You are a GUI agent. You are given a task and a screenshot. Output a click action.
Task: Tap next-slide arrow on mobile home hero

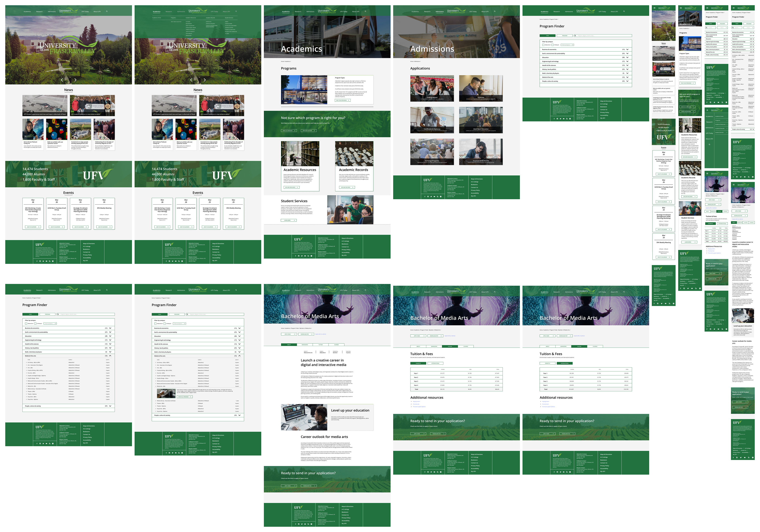[673, 37]
